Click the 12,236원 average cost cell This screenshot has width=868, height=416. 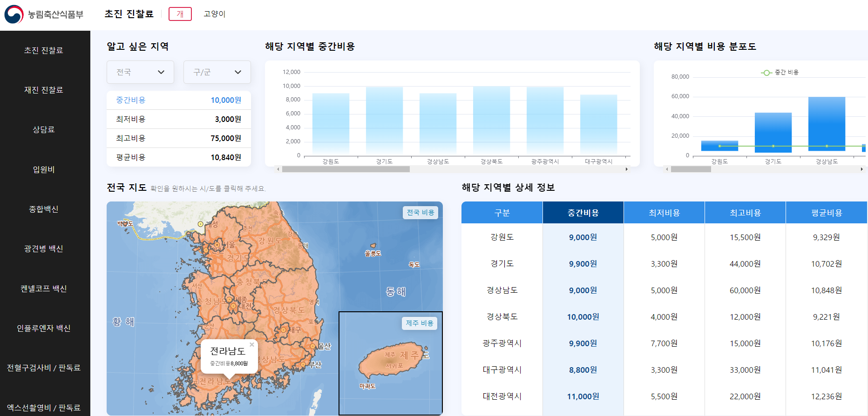click(x=827, y=396)
